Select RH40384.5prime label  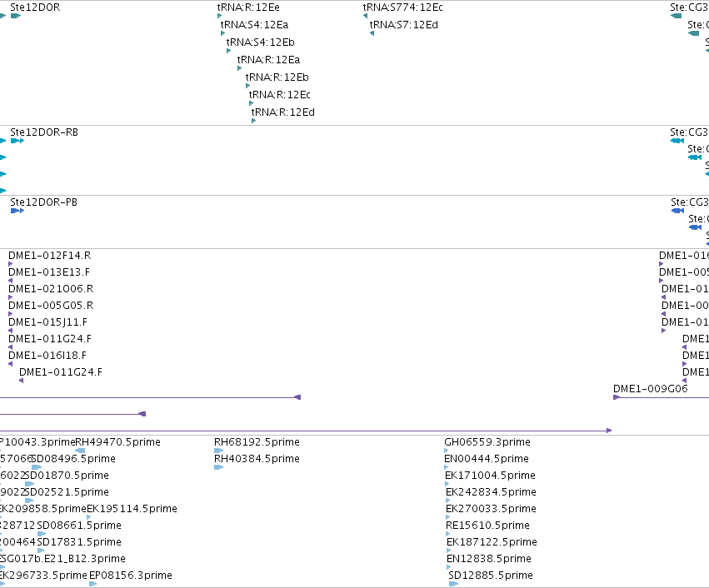(x=257, y=459)
